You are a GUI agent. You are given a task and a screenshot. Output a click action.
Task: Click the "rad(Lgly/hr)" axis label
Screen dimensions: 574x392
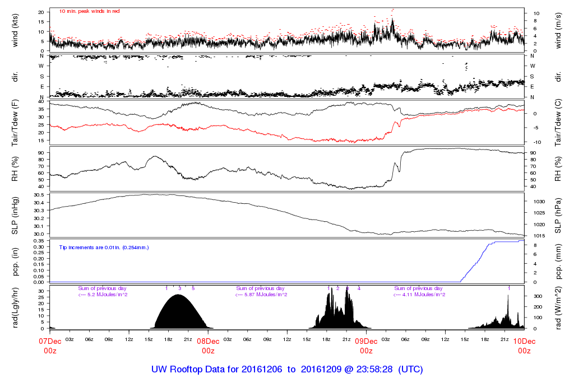pos(15,307)
